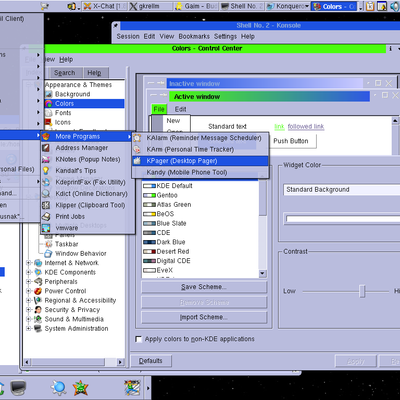Click the Kandalf's Tips lightbulb icon

tap(46, 171)
